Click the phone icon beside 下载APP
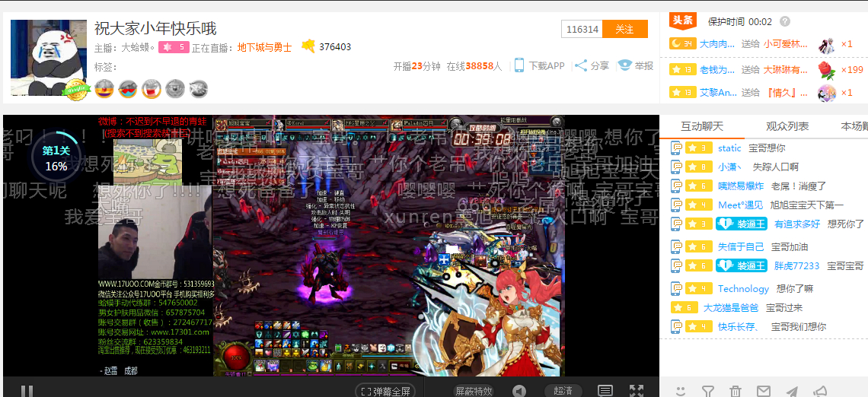Screen dimensions: 868x397 pos(519,65)
